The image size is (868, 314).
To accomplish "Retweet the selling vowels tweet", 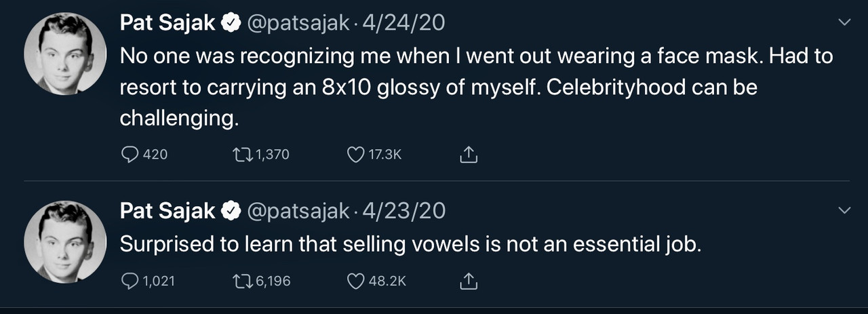I will 241,280.
